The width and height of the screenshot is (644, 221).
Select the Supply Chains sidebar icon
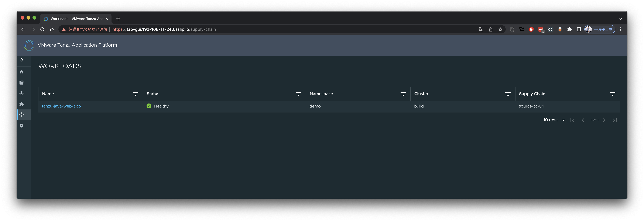[x=21, y=115]
